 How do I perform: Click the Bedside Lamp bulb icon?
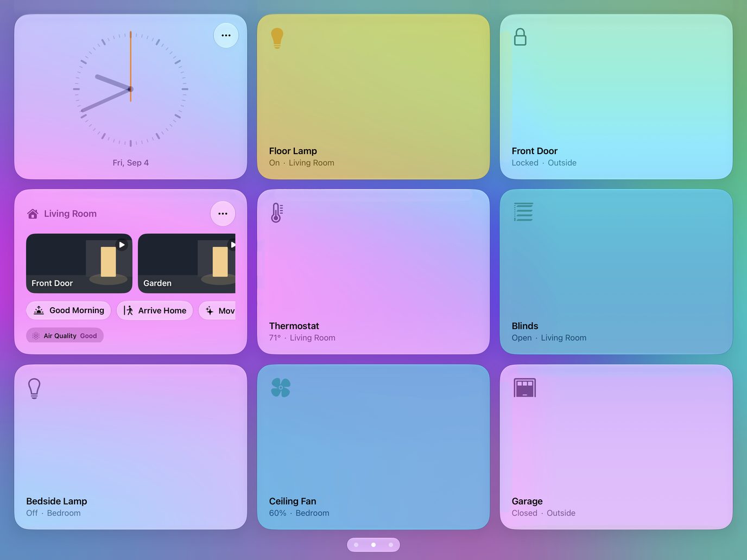coord(34,389)
